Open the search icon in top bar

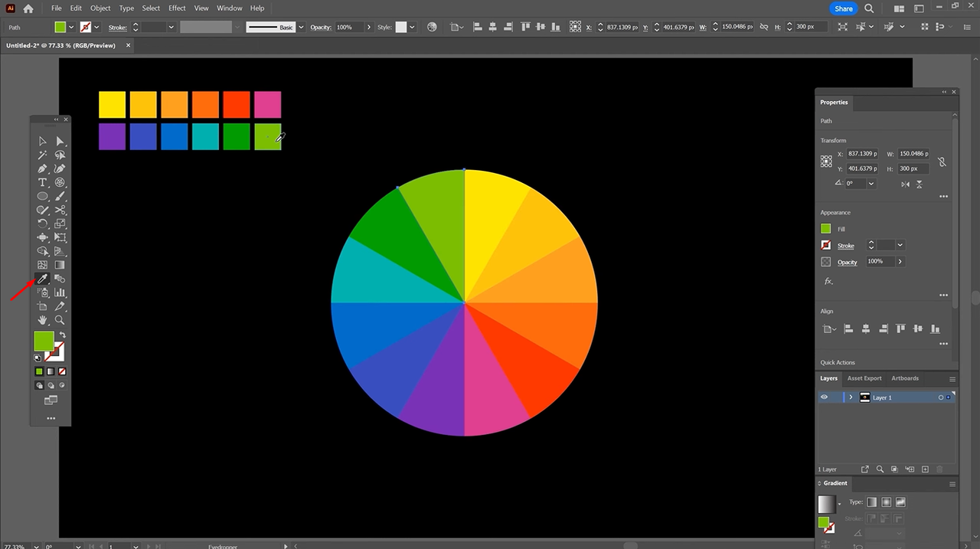point(869,8)
